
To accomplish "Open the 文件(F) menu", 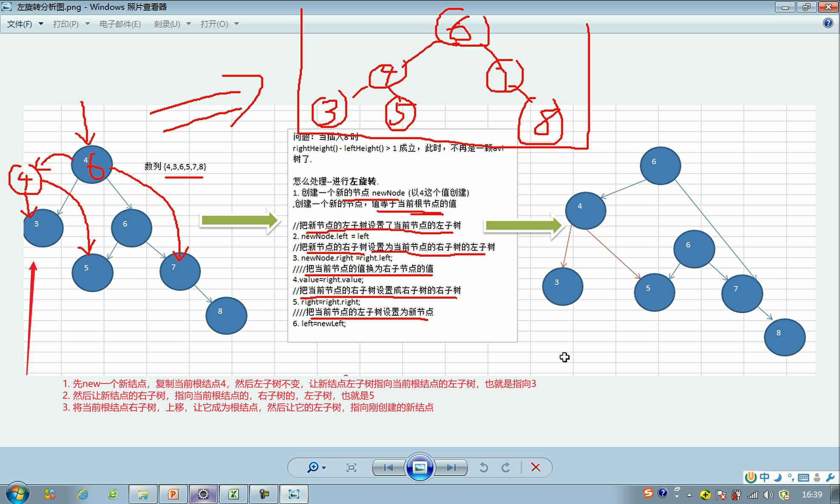I will tap(20, 24).
